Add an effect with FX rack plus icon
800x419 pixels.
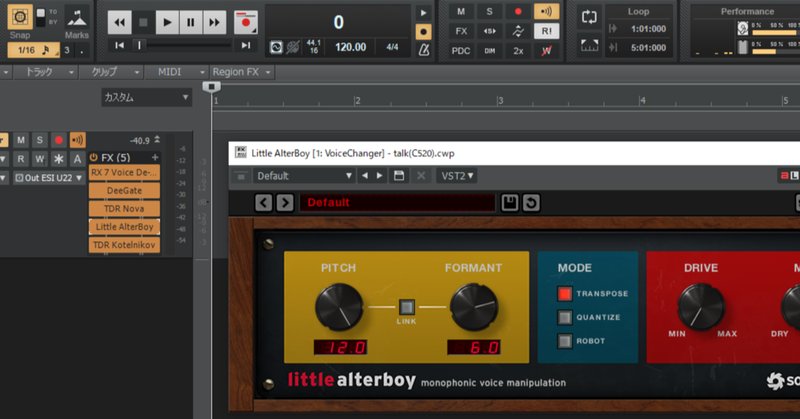155,158
